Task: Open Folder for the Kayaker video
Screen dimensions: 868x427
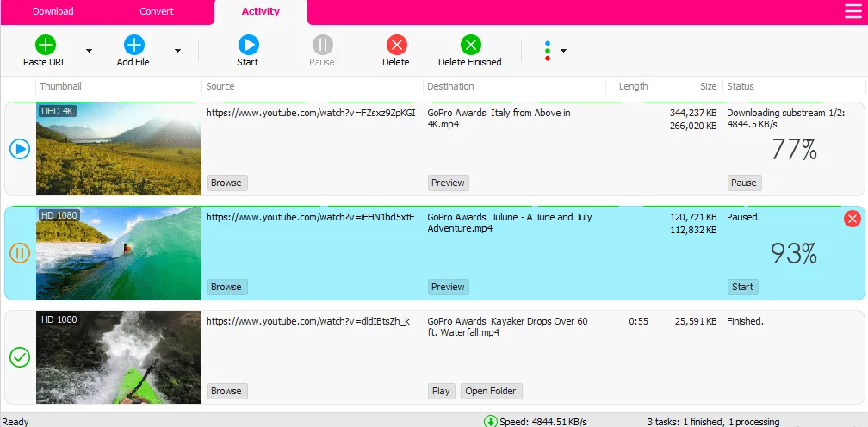Action: click(x=492, y=391)
